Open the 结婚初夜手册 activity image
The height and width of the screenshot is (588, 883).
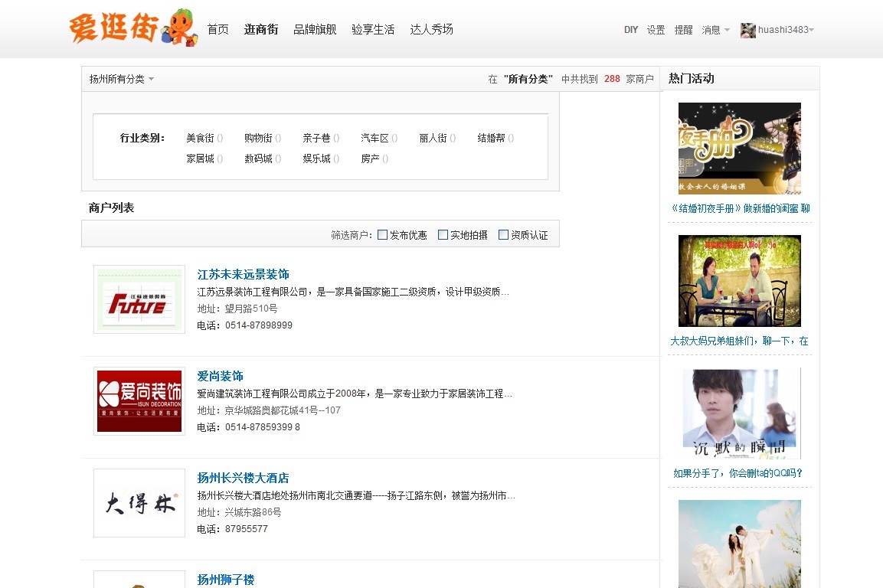click(x=739, y=148)
